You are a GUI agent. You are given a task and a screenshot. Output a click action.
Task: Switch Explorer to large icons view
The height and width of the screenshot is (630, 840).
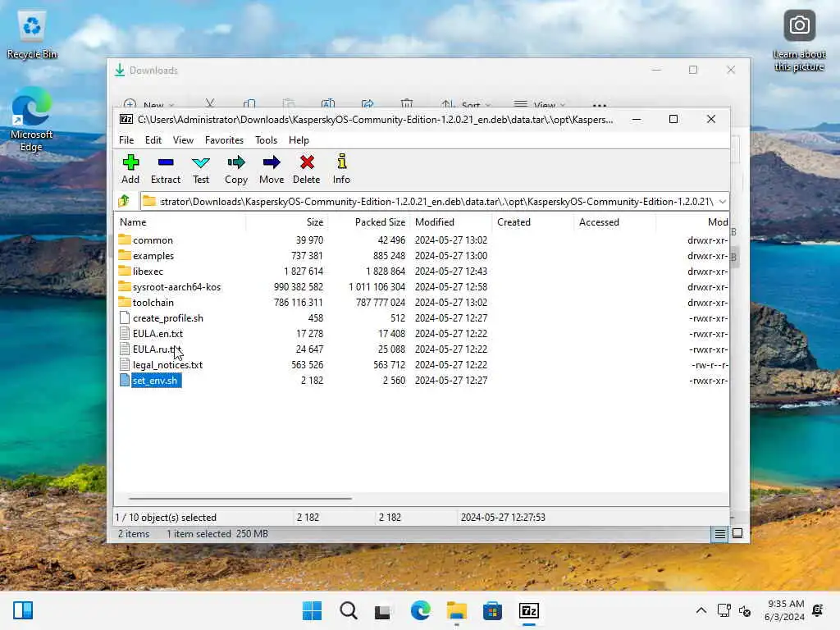click(x=737, y=533)
